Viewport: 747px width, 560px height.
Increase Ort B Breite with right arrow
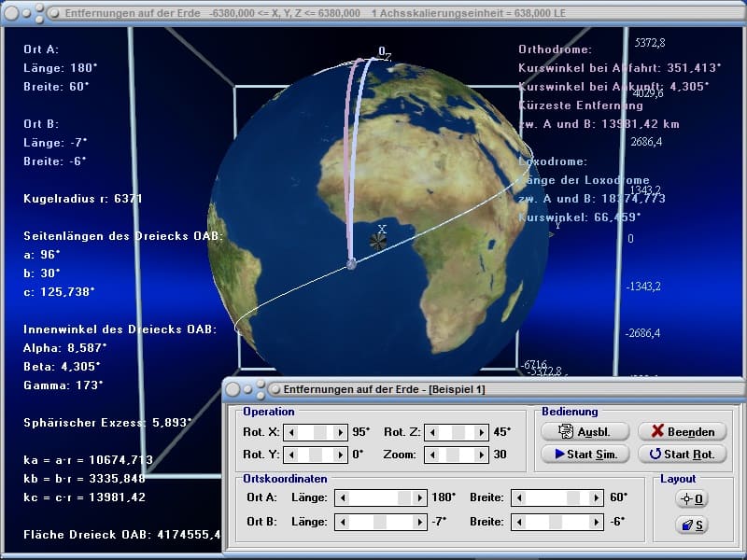(596, 523)
